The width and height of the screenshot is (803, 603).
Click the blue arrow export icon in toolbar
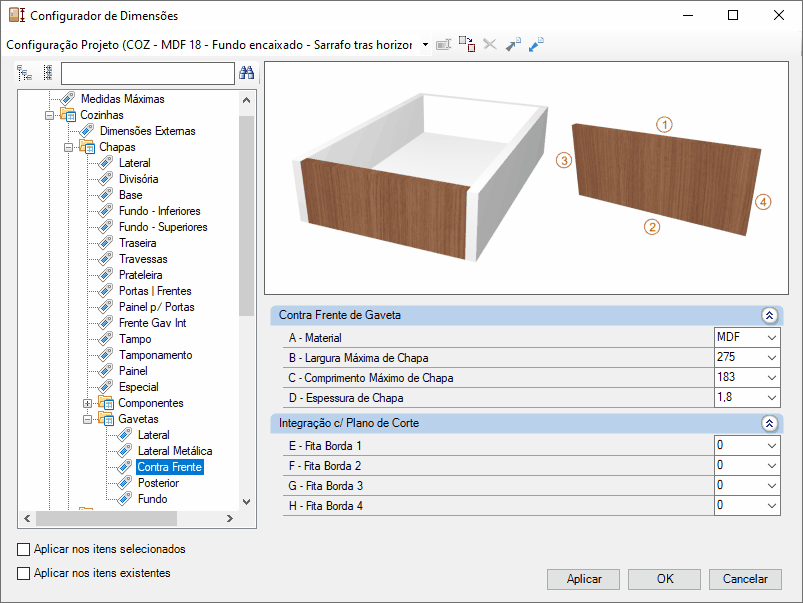point(536,45)
